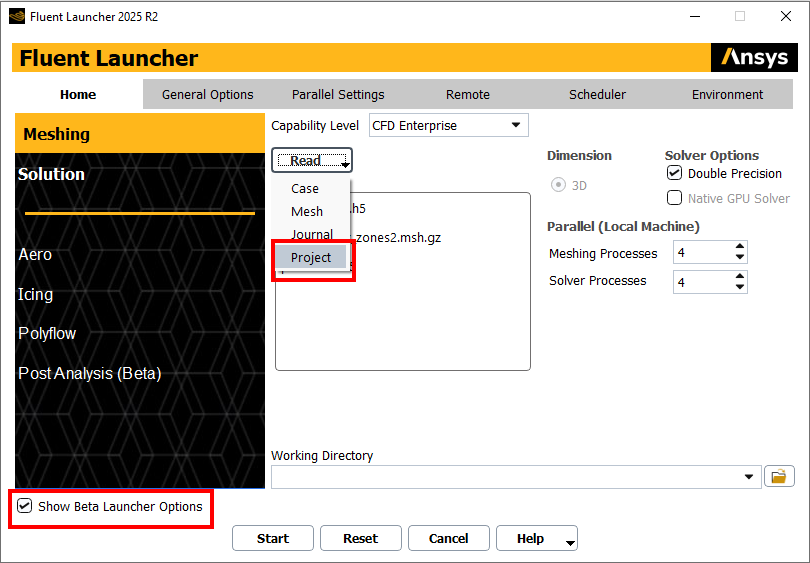Open the Scheduler tab

[597, 95]
